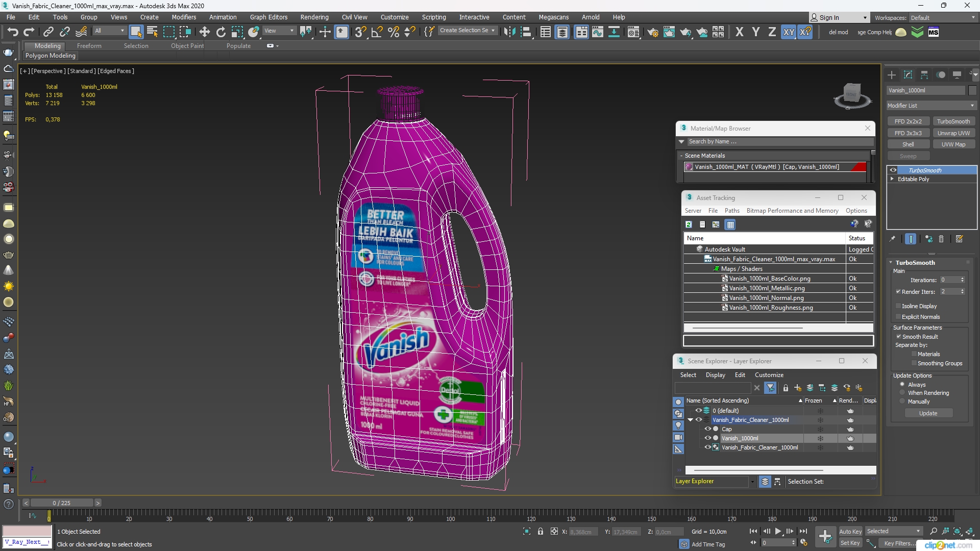Expand the Editable Poly stack entry

[x=892, y=179]
